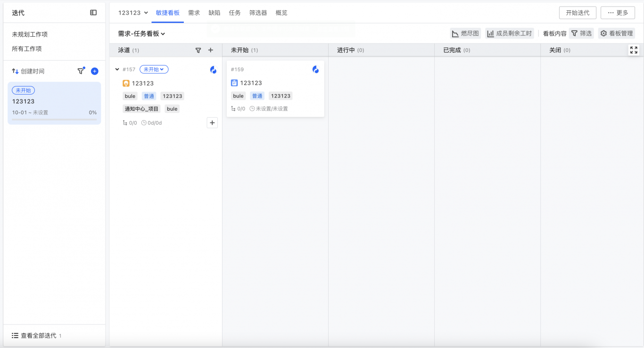Screen dimensions: 644x348
Task: Switch to the 需求 tab
Action: (x=194, y=13)
